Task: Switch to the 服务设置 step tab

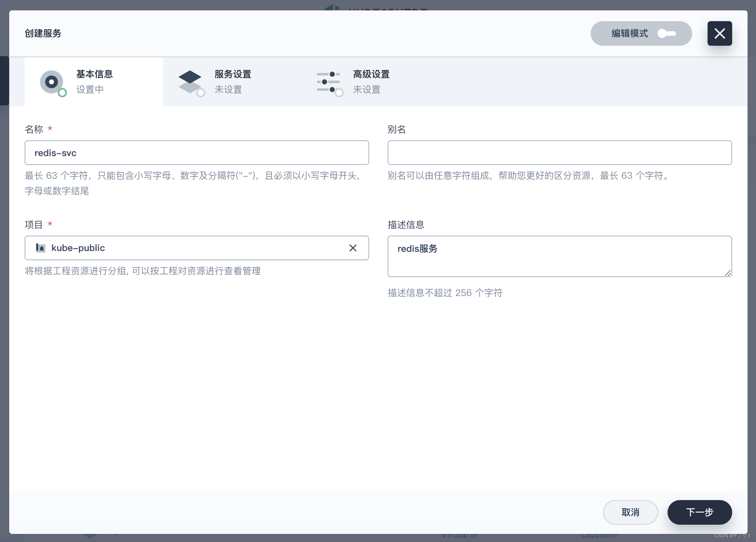Action: click(232, 81)
